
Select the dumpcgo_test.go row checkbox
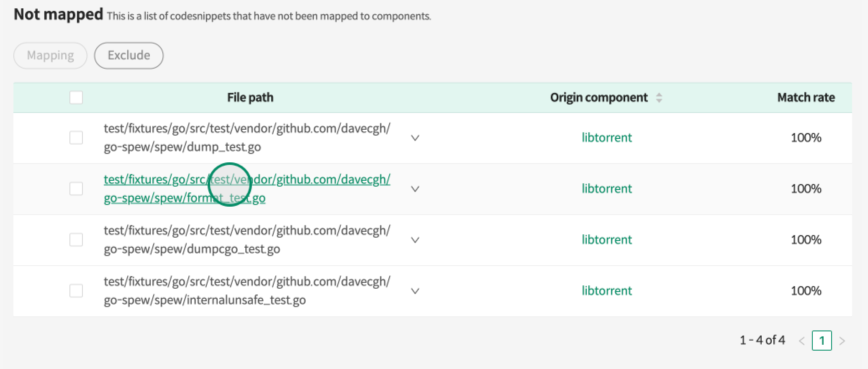[x=76, y=240]
